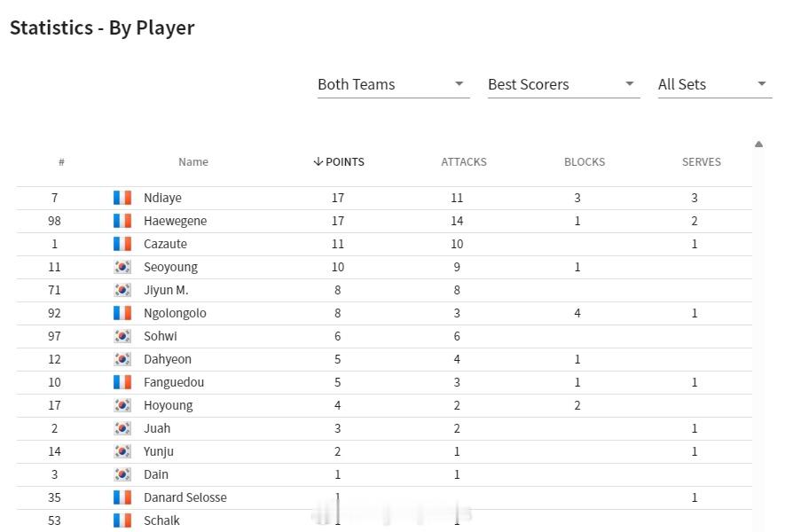Image resolution: width=785 pixels, height=532 pixels.
Task: Open the Best Scorers dropdown
Action: (x=564, y=84)
